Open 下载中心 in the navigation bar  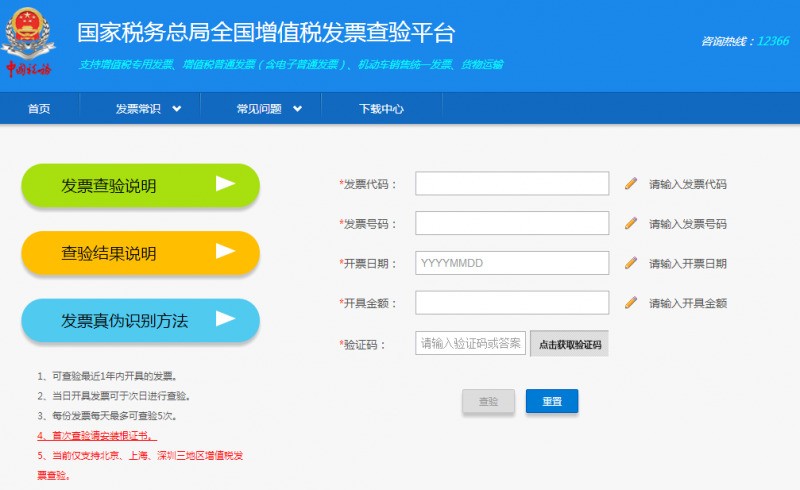coord(381,109)
